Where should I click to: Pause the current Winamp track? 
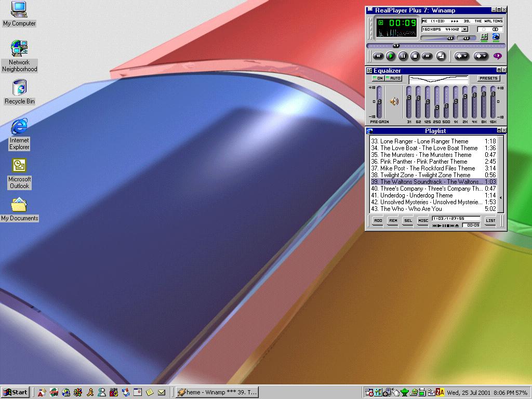click(403, 56)
